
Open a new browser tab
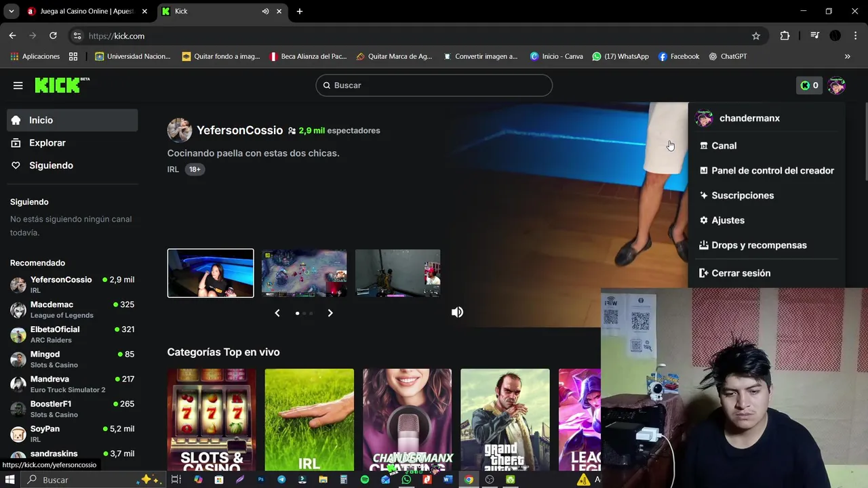pyautogui.click(x=300, y=12)
